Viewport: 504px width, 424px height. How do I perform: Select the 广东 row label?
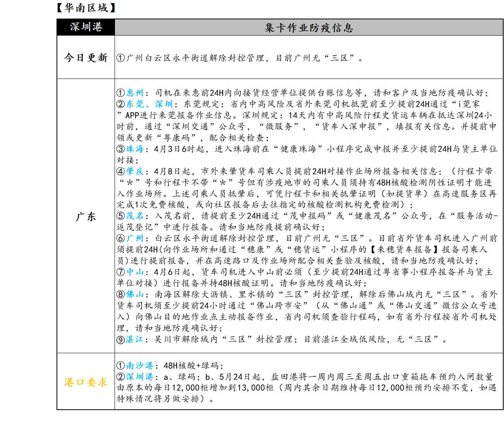pyautogui.click(x=86, y=216)
